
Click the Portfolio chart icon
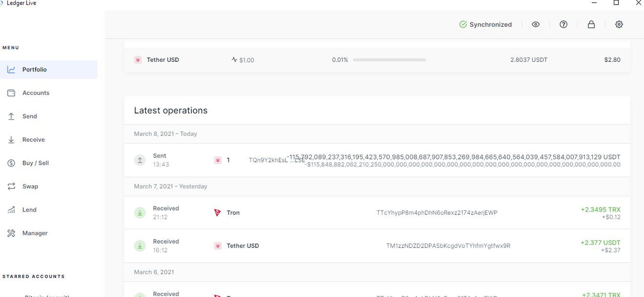[11, 69]
